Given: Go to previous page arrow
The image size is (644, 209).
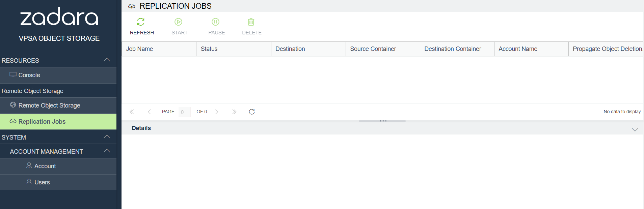Looking at the screenshot, I should pos(149,112).
